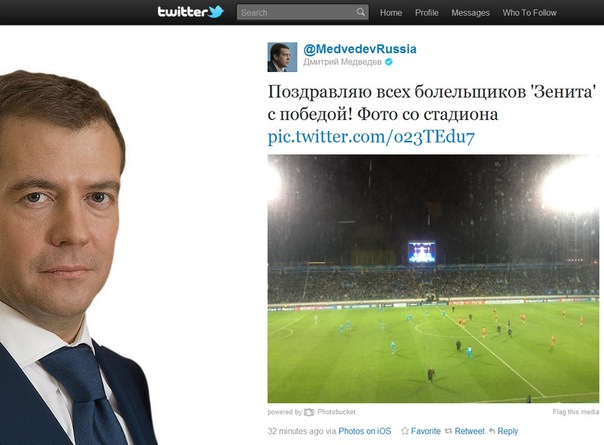This screenshot has height=445, width=604.
Task: Click the Дмитрий Медведев display name
Action: pos(342,62)
